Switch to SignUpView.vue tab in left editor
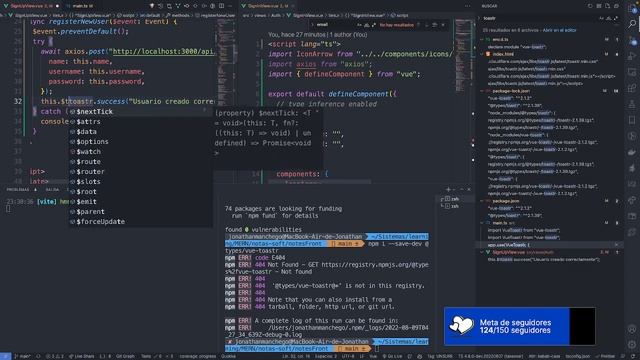 click(31, 6)
